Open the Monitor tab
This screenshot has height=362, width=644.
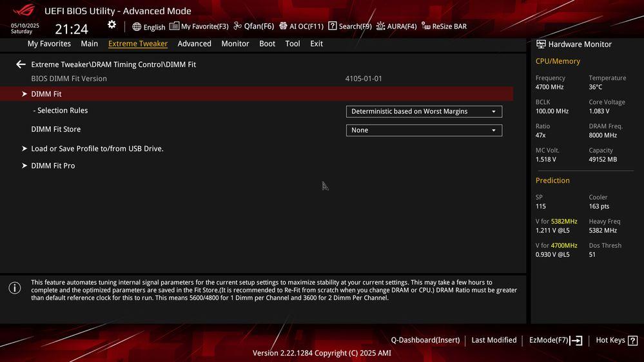click(235, 44)
